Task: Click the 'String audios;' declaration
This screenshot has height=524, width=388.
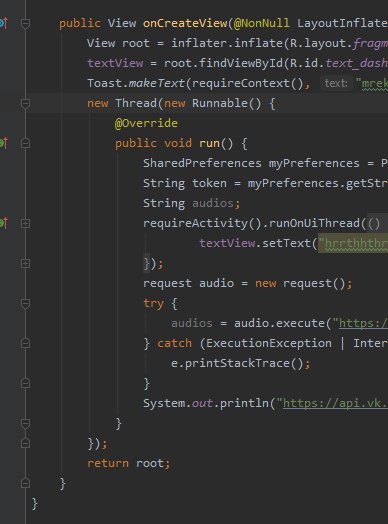Action: (x=191, y=203)
